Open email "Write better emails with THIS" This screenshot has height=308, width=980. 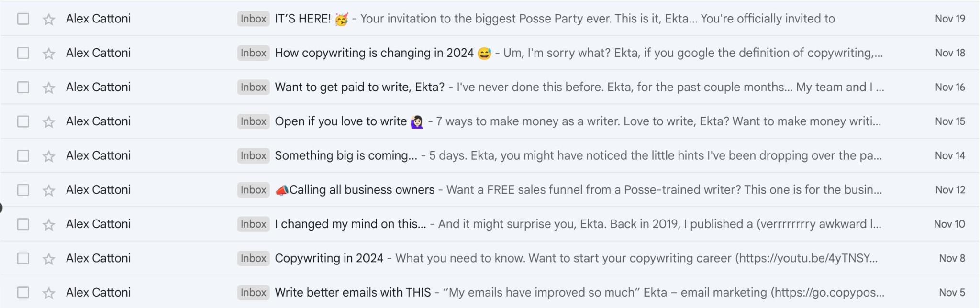(353, 293)
